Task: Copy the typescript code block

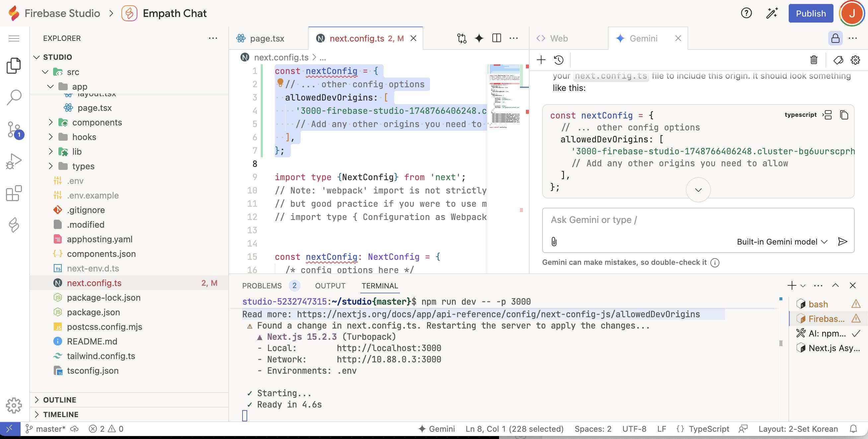Action: (x=844, y=115)
